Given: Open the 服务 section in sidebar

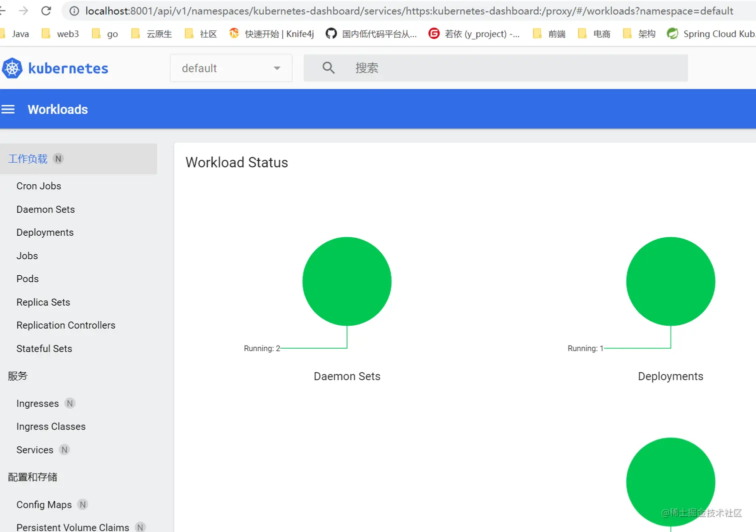Looking at the screenshot, I should (x=18, y=376).
